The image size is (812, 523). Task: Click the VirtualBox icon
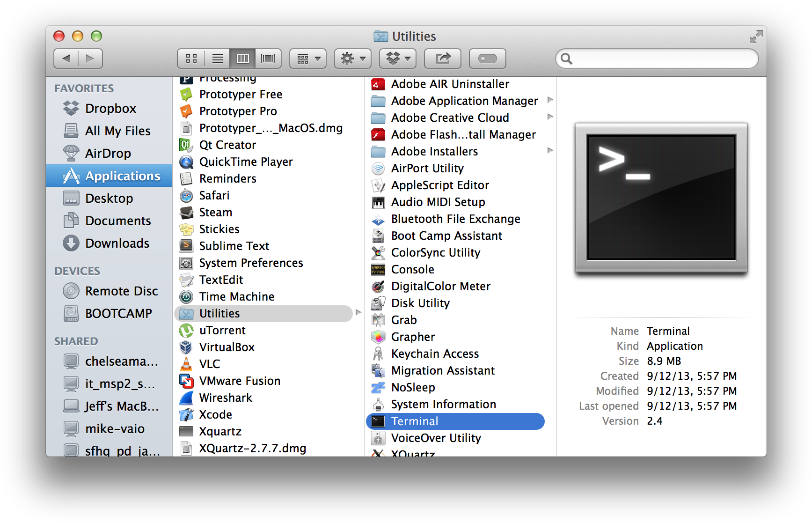click(186, 347)
